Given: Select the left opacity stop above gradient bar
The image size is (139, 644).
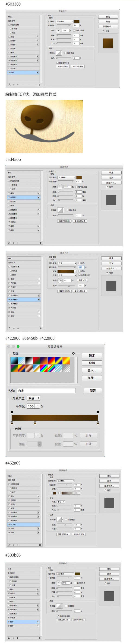Looking at the screenshot, I should (x=12, y=412).
